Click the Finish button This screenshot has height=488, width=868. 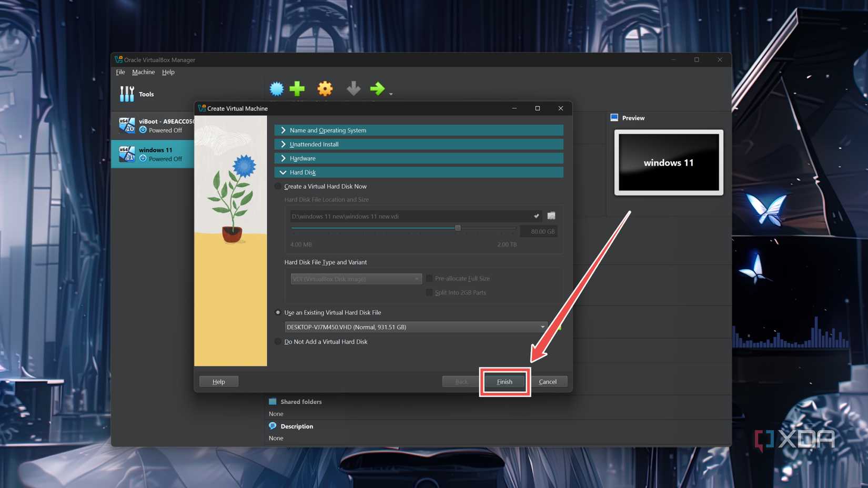[504, 382]
